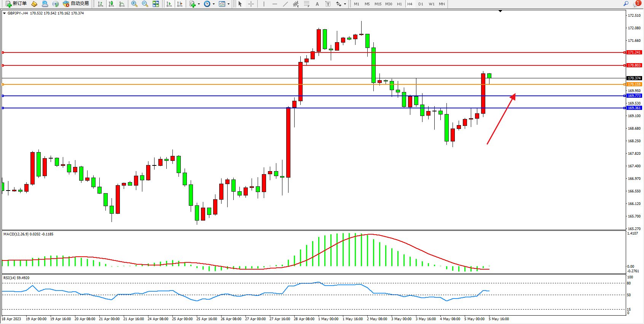Click the New Order (新订单) button
This screenshot has height=324, width=644.
pyautogui.click(x=16, y=4)
